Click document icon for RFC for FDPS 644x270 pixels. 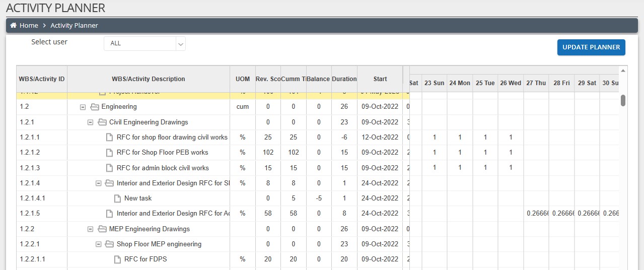click(117, 259)
